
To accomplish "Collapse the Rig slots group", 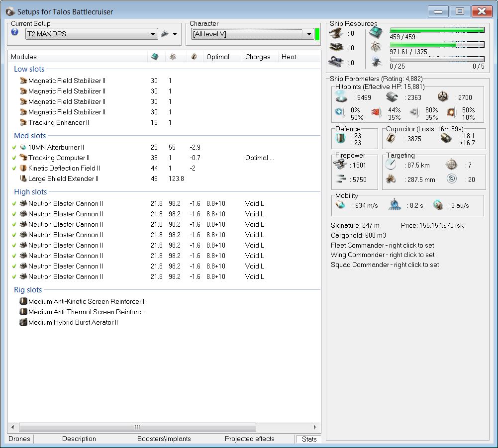I will point(28,290).
